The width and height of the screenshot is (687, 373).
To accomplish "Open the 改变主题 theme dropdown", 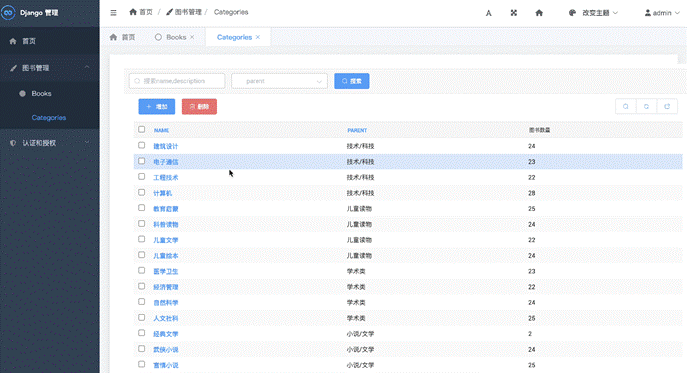I will pyautogui.click(x=593, y=13).
